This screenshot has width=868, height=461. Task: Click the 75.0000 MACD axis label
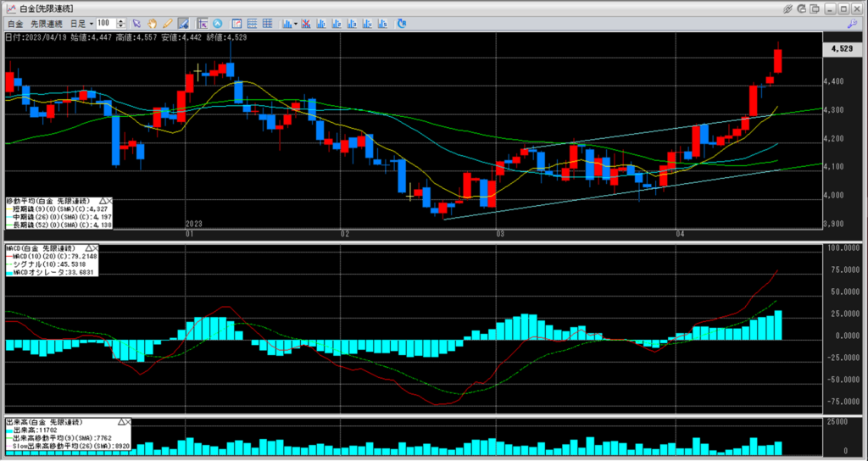point(843,269)
